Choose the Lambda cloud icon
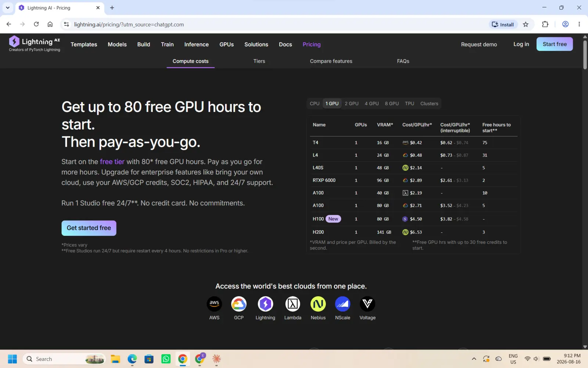588x368 pixels. [x=293, y=304]
